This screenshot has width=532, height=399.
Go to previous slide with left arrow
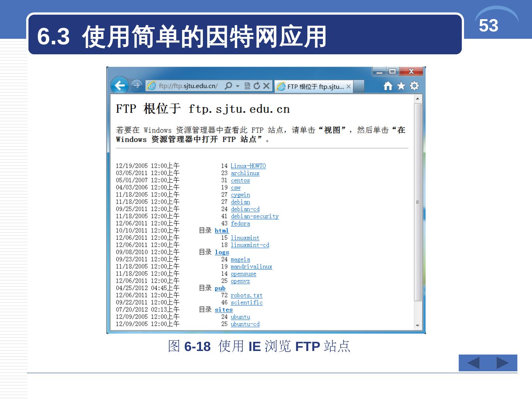[x=473, y=363]
